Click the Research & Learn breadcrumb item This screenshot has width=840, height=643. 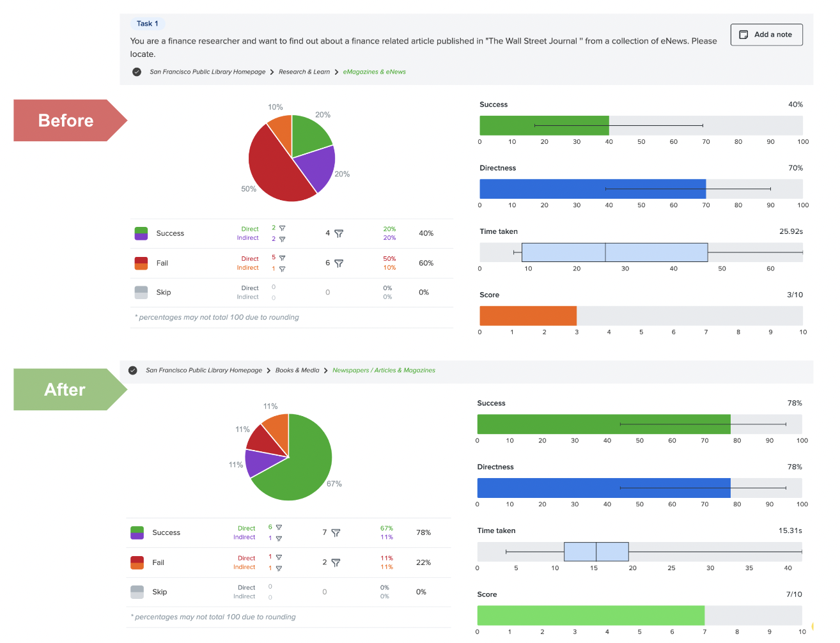(304, 72)
